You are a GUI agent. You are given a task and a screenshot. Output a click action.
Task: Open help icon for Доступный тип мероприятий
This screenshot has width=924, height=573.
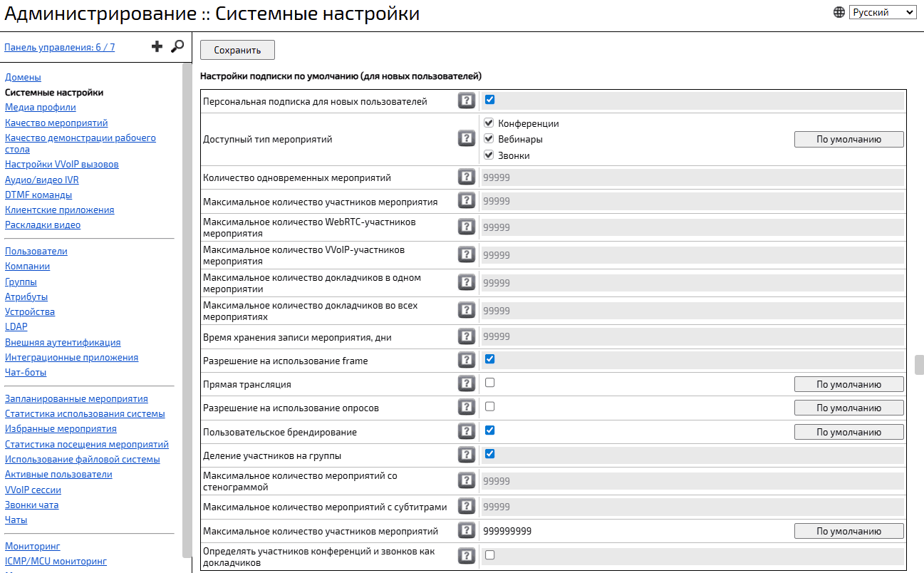click(x=467, y=139)
